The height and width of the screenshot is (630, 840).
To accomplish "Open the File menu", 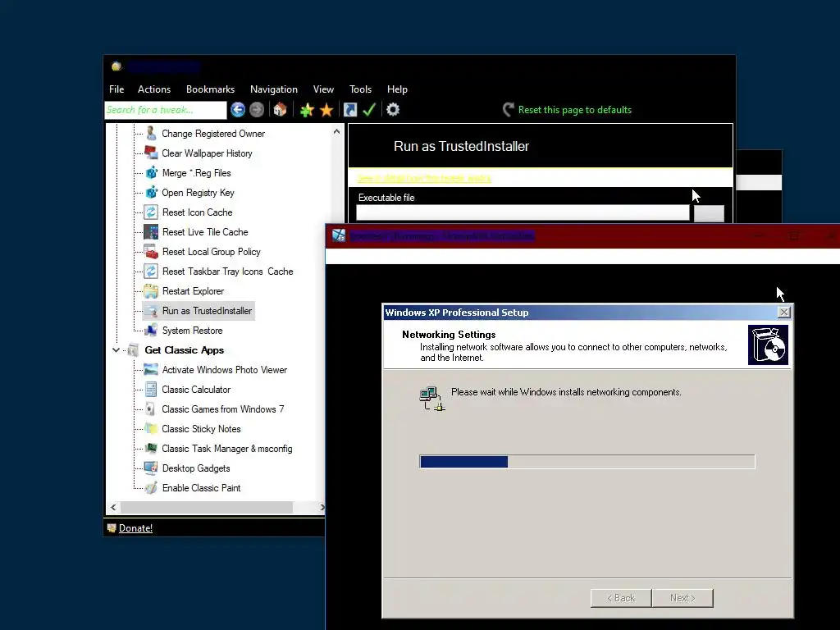I will pos(116,89).
